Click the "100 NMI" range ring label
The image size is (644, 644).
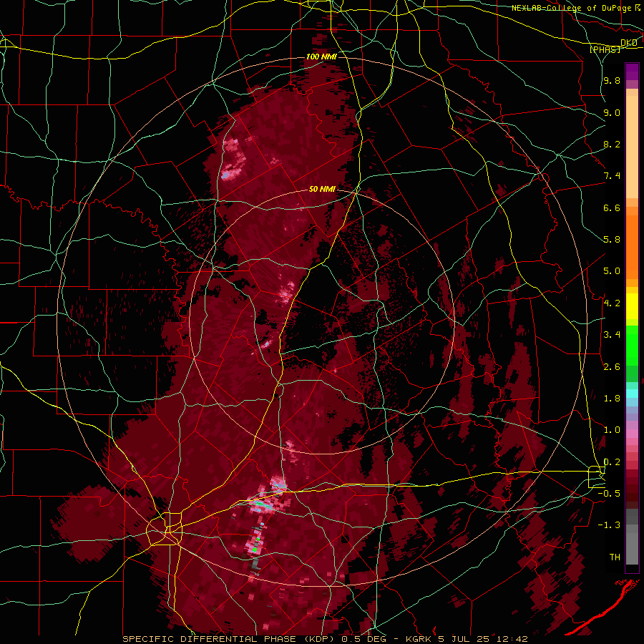point(321,57)
